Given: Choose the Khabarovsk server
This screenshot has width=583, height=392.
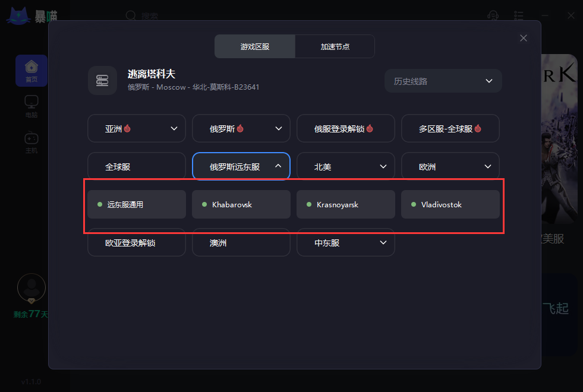Looking at the screenshot, I should [x=241, y=204].
